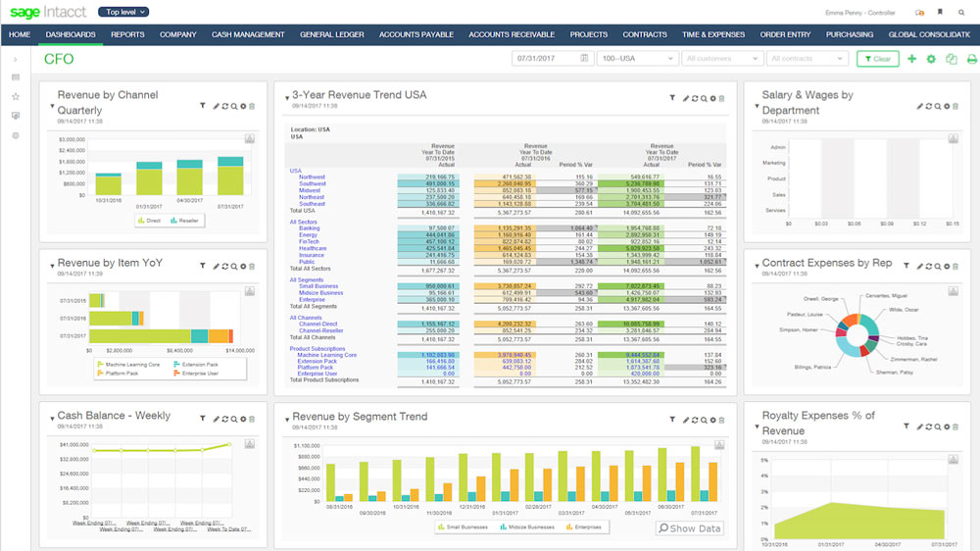Filter the Revenue by Channel Quarterly panel
Screen dimensions: 980x551
point(203,106)
